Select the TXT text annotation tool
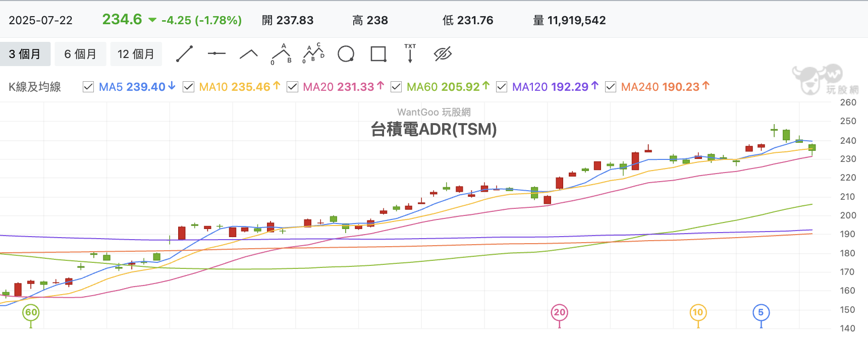 410,53
